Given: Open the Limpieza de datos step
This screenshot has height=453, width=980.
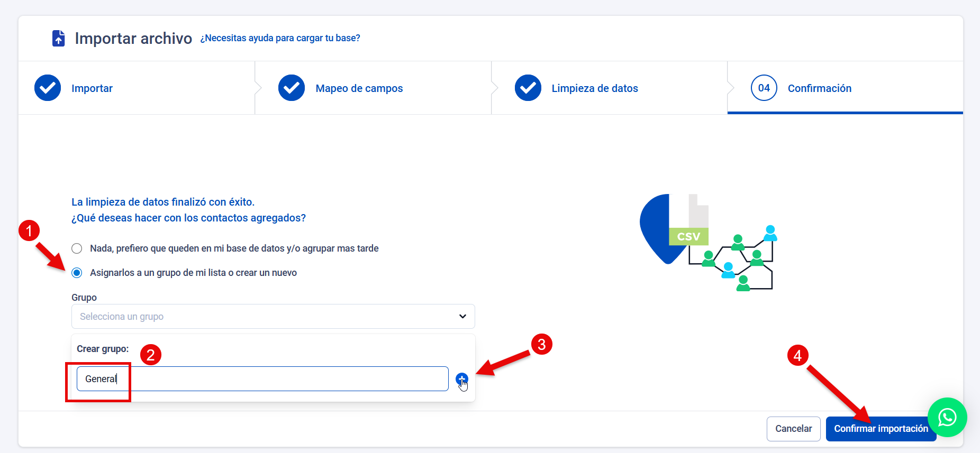Looking at the screenshot, I should (594, 88).
